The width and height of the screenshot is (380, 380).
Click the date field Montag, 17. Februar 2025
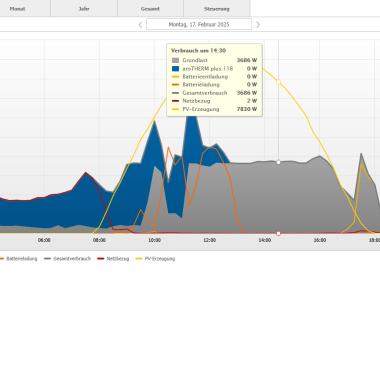click(199, 24)
